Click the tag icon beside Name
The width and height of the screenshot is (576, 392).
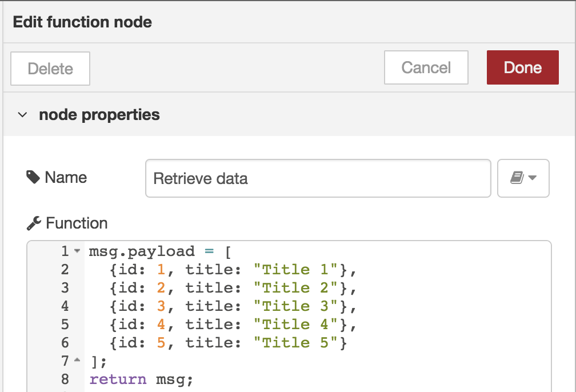[x=33, y=178]
